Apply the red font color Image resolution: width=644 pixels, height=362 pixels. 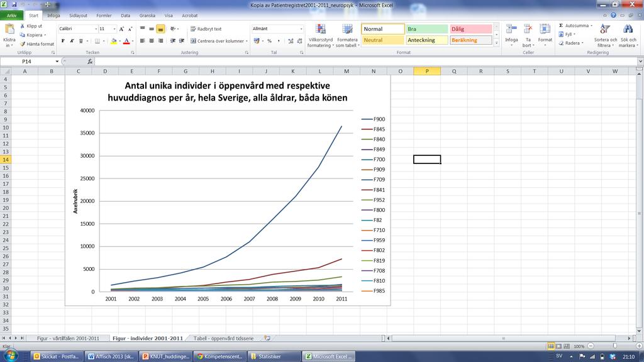click(x=126, y=41)
